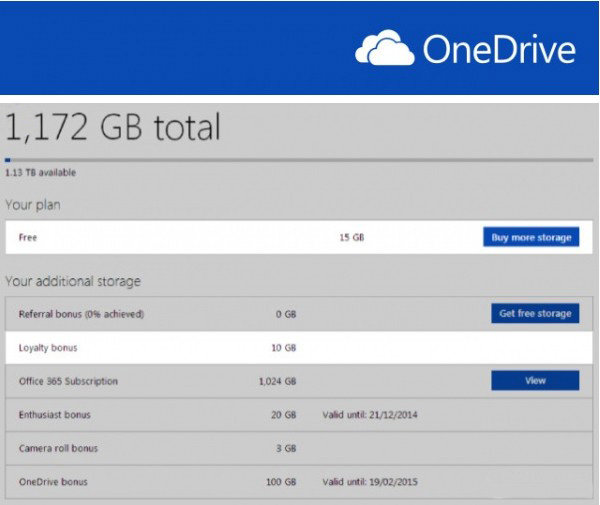This screenshot has width=600, height=505.
Task: Click "Valid until: 21/12/2014" text
Action: click(370, 415)
